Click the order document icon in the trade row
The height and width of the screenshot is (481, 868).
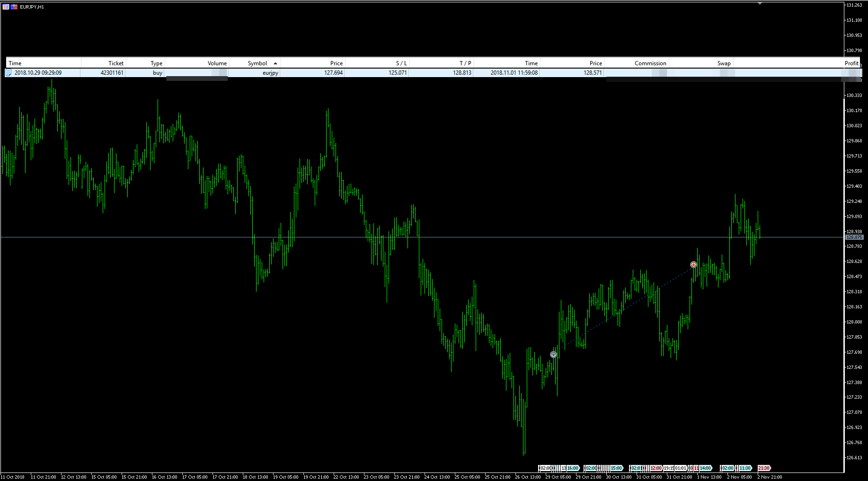(x=9, y=73)
